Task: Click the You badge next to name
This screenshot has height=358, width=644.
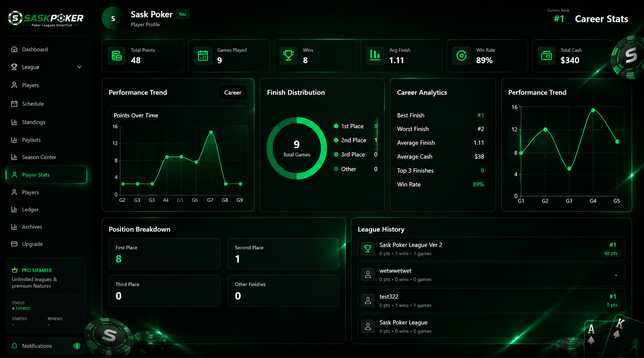Action: coord(182,14)
